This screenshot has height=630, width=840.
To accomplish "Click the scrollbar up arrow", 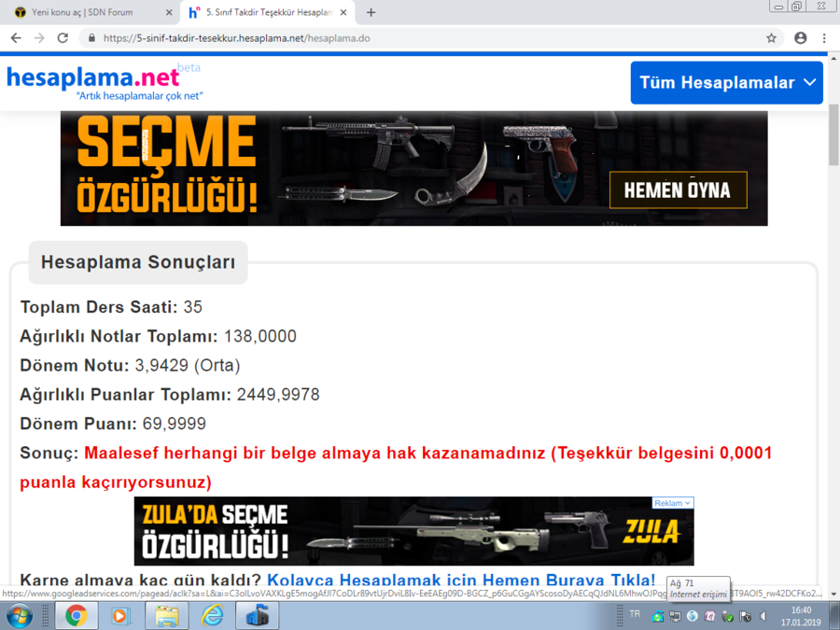I will pos(833,57).
